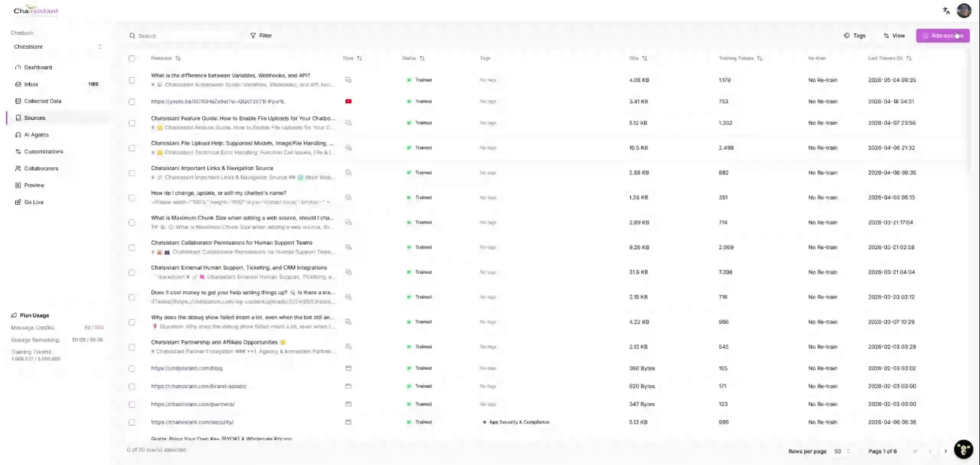Image resolution: width=980 pixels, height=465 pixels.
Task: Click website type icon for chatsistant.com/blog row
Action: (x=348, y=368)
